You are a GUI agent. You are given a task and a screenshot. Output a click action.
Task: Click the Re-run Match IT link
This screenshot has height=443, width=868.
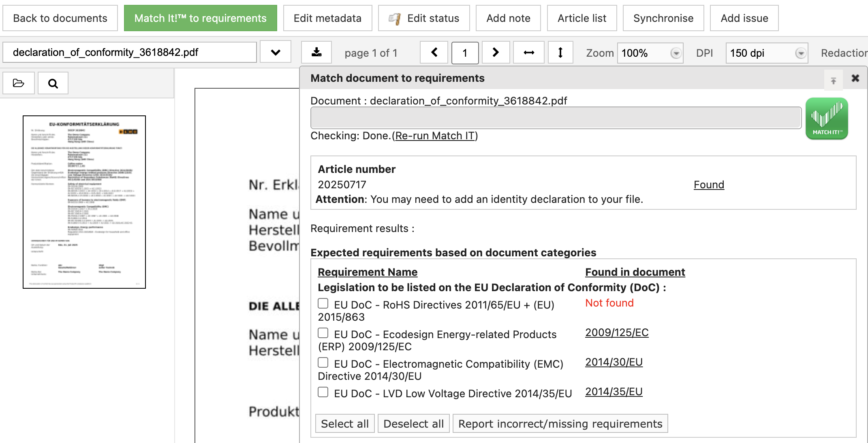click(x=435, y=136)
